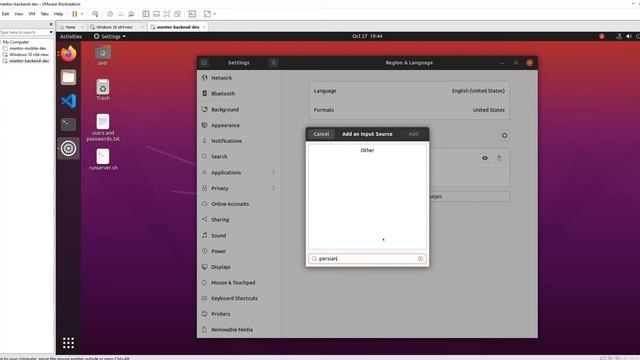Expand the Privacy settings chevron
Screen dimensions: 640x360
(273, 188)
